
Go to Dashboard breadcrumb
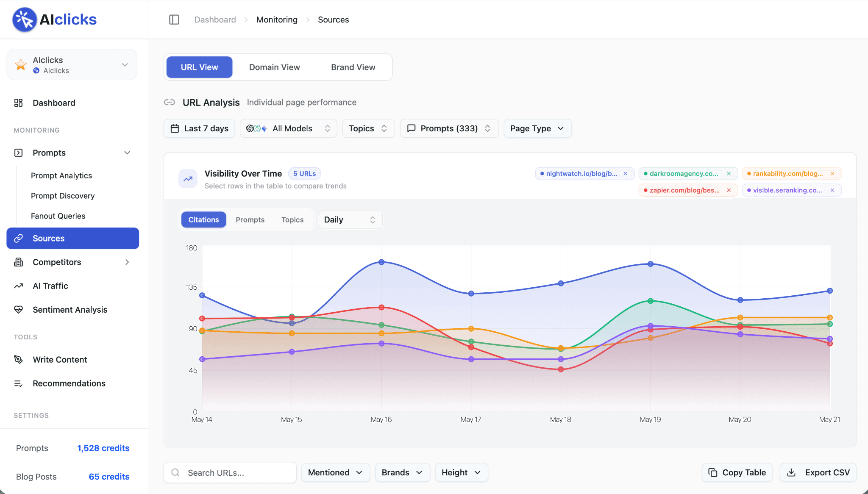[x=215, y=19]
